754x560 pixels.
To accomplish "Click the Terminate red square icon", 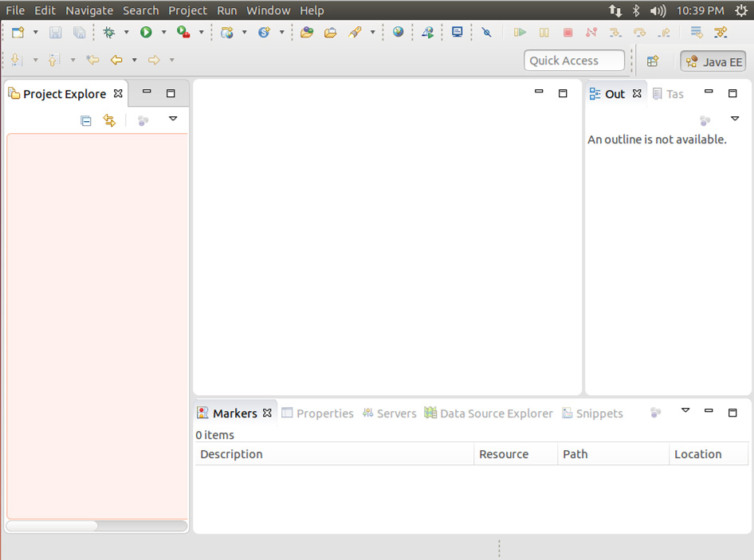I will (x=568, y=32).
